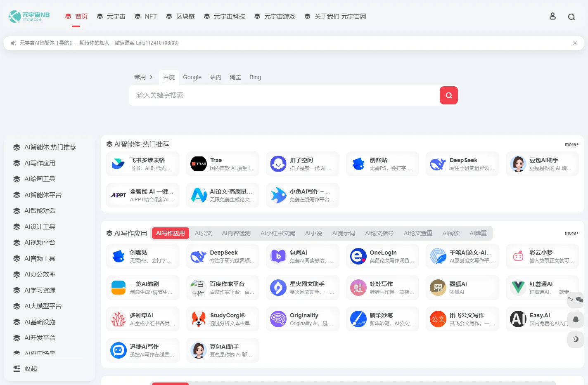Open the 包阅AI icon
Viewport: 588px width, 385px height.
pyautogui.click(x=278, y=256)
